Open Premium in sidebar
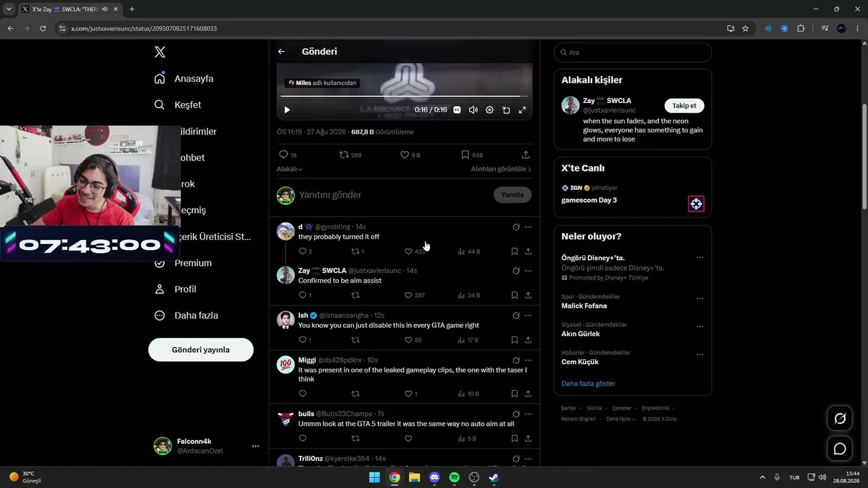The width and height of the screenshot is (868, 488). [183, 263]
